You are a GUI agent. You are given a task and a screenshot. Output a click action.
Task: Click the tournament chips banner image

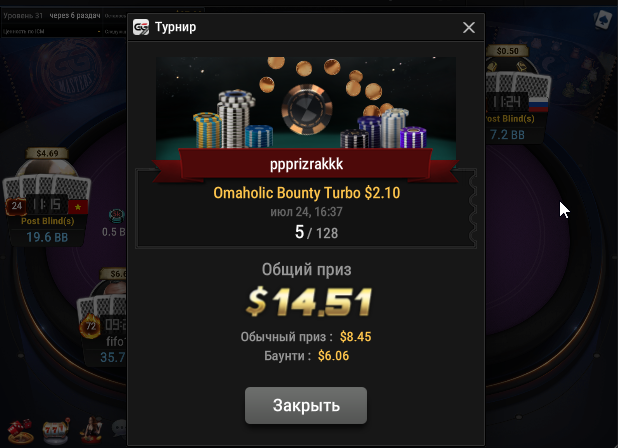tap(306, 102)
